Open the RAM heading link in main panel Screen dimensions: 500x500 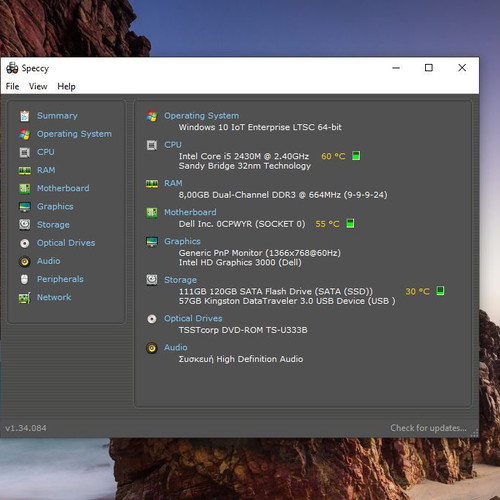pyautogui.click(x=173, y=183)
